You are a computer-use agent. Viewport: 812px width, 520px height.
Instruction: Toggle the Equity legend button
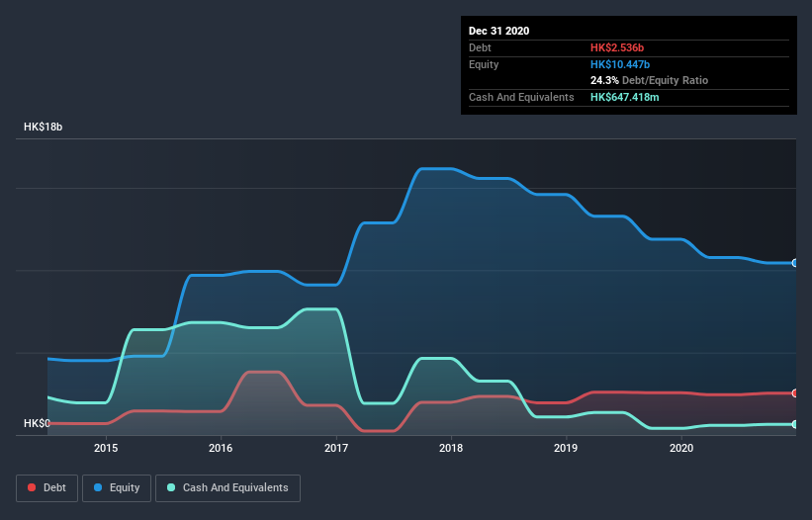point(117,488)
